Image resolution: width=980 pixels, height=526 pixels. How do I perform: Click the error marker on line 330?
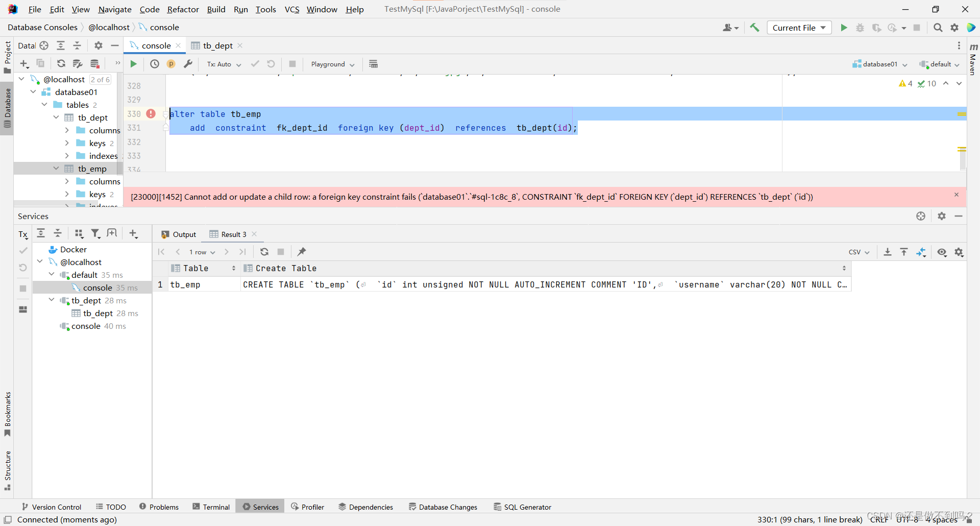point(151,113)
